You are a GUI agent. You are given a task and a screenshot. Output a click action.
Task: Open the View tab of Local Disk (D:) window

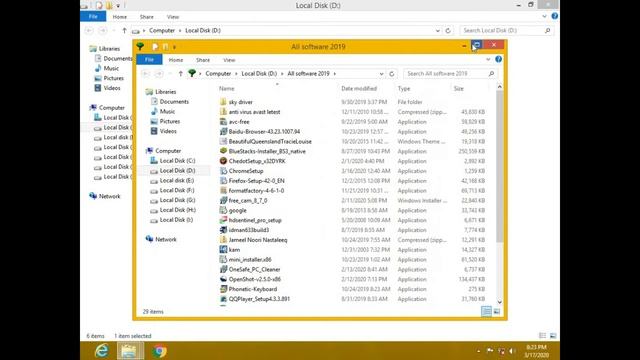pyautogui.click(x=173, y=17)
